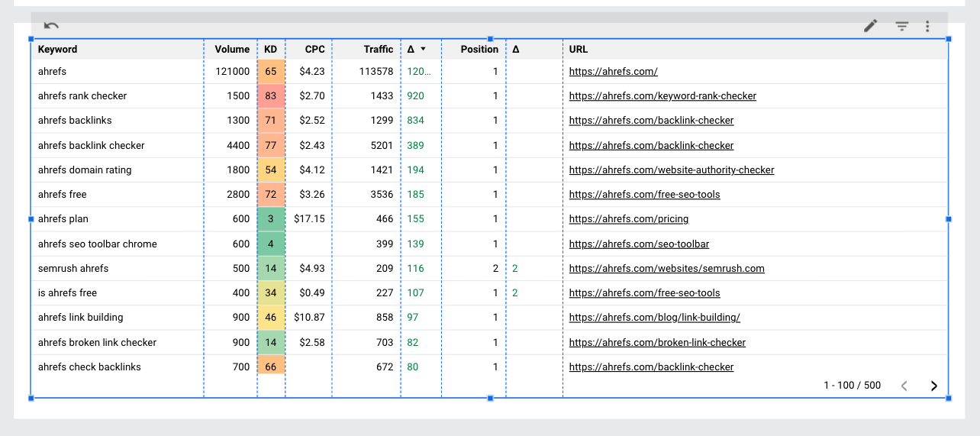Viewport: 980px width, 436px height.
Task: Go to the previous page of results
Action: [x=904, y=386]
